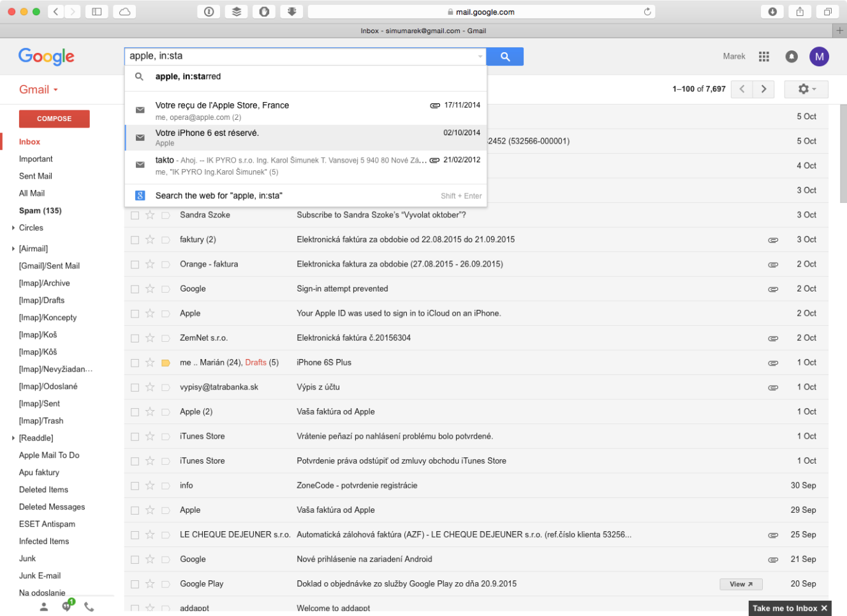Open the Google apps grid icon
The width and height of the screenshot is (847, 616).
coord(764,57)
